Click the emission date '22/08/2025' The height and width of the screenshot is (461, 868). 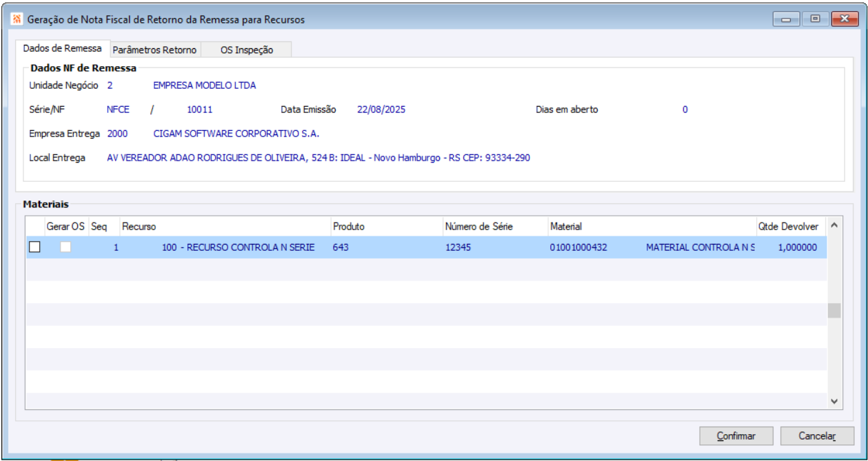[381, 110]
